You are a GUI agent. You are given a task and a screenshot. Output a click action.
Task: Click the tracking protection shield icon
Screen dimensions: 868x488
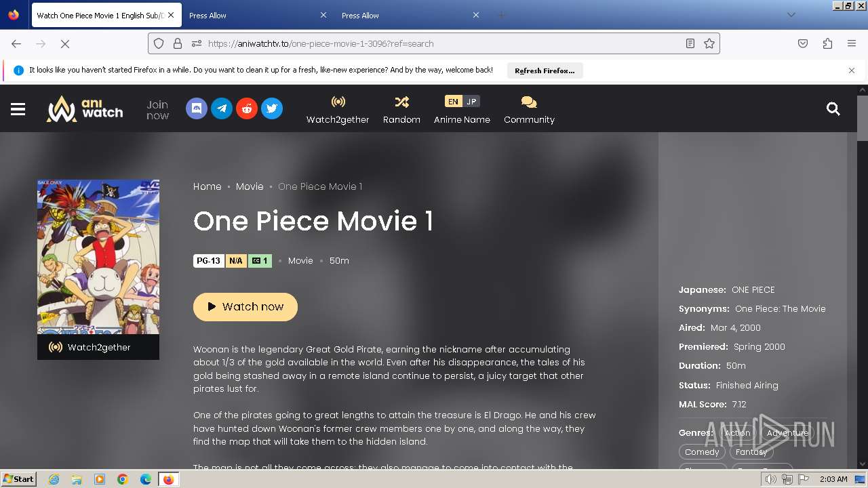[x=159, y=43]
